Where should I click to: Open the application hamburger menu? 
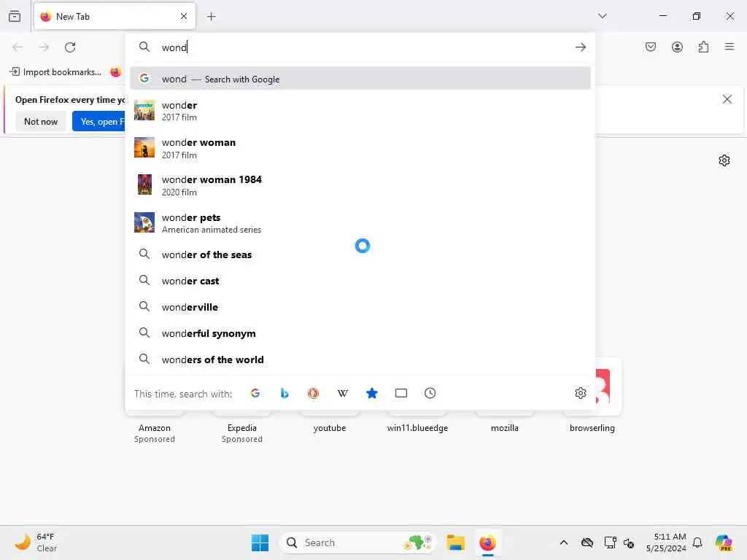729,47
